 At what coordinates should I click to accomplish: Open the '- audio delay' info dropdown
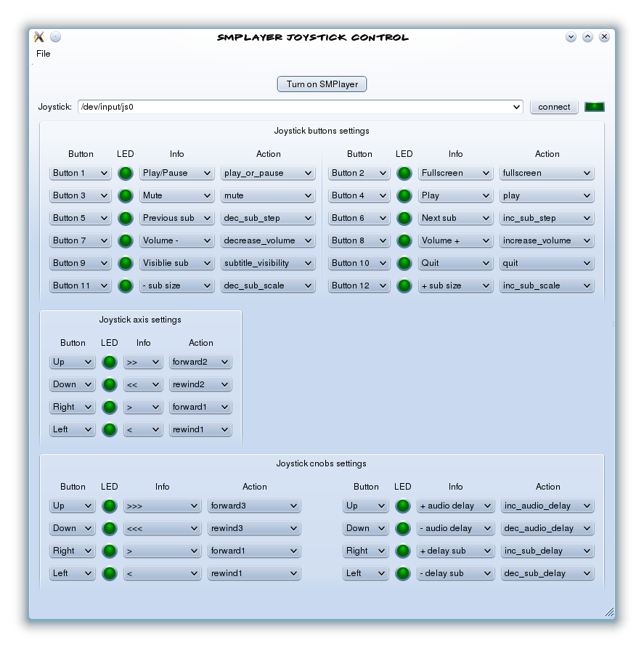456,528
